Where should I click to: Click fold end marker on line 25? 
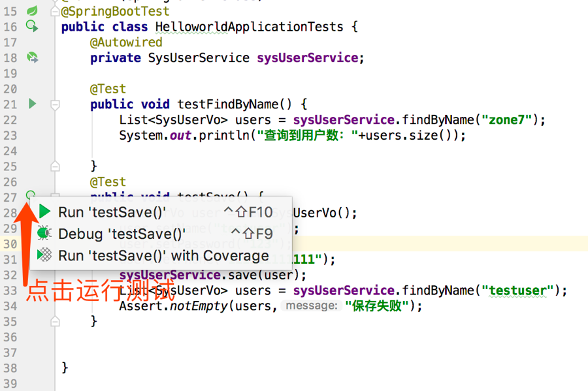coord(56,166)
